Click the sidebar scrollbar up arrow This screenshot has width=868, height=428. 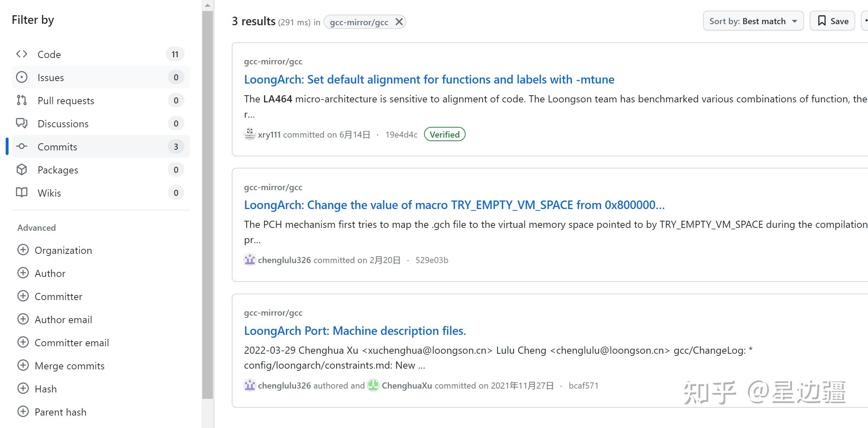(208, 5)
